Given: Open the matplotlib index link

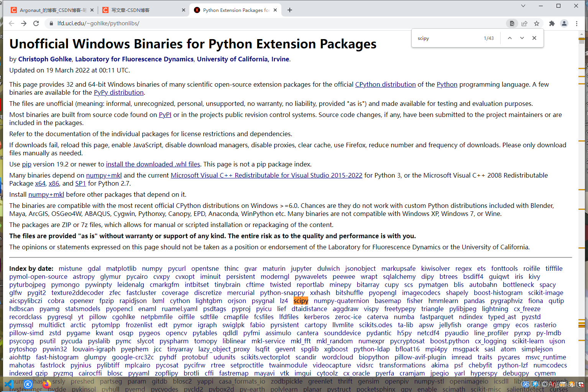Looking at the screenshot, I should point(121,268).
